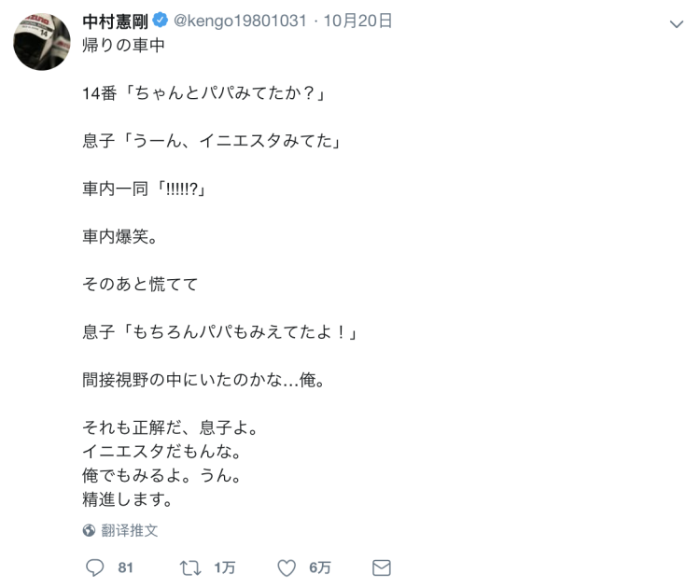Click the 1万 retweet count
This screenshot has width=700, height=588.
[225, 567]
